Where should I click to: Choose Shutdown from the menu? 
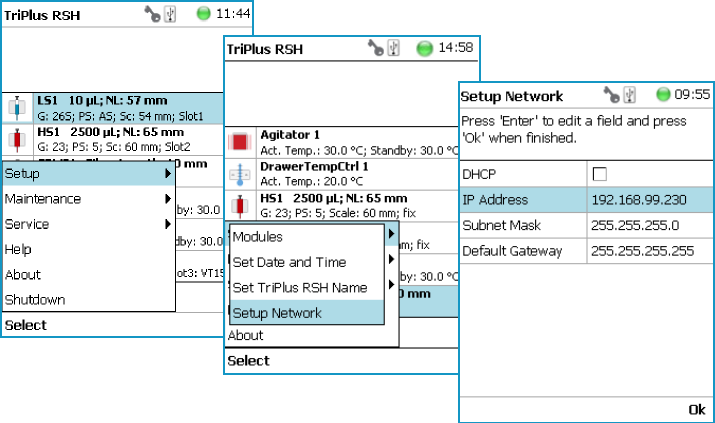89,299
